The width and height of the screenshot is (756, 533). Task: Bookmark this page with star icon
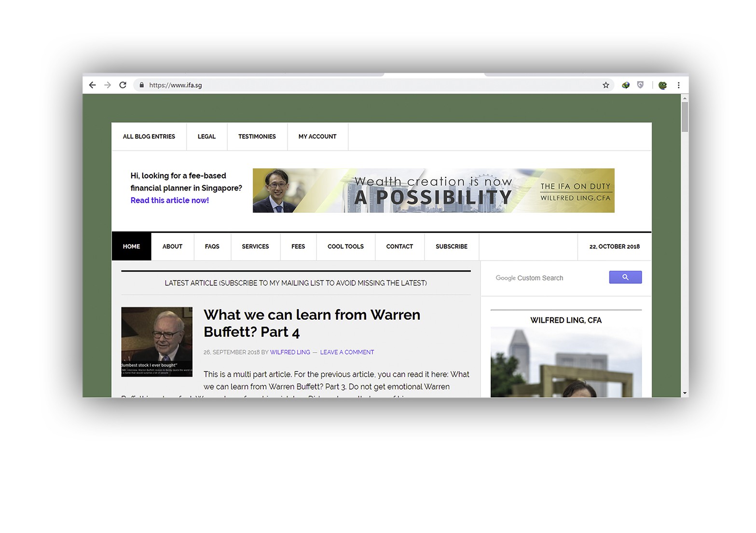click(606, 85)
